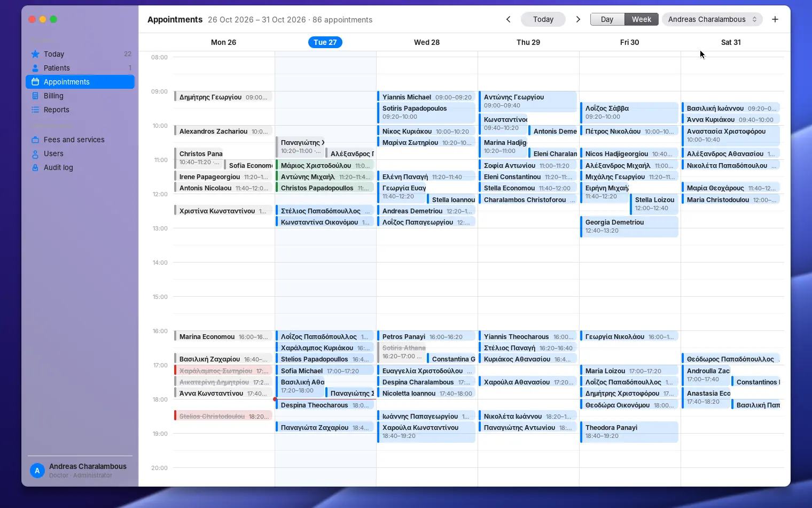Screen dimensions: 812x508
Task: Click the Andreas Charalambous avatar circle
Action: [37, 471]
